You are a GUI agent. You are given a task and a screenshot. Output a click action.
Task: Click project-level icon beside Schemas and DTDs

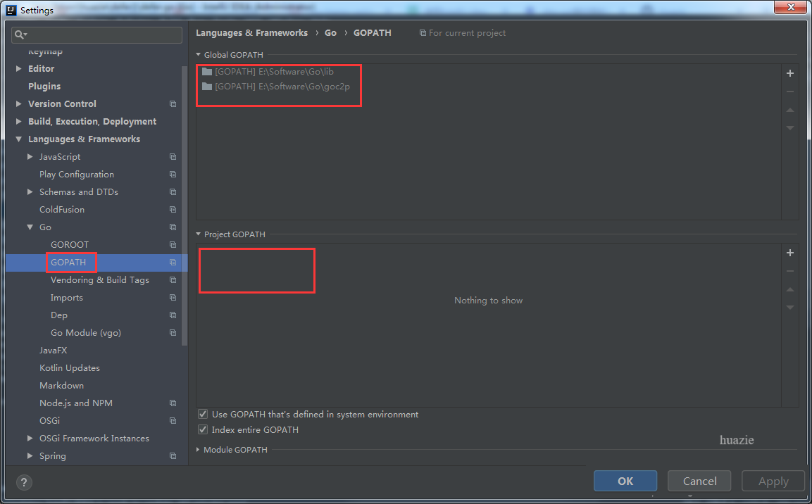tap(173, 192)
